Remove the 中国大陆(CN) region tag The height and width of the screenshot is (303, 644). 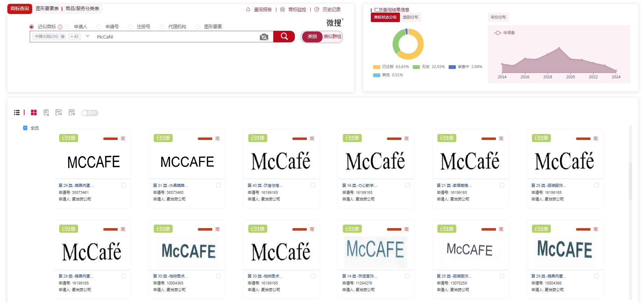click(63, 36)
